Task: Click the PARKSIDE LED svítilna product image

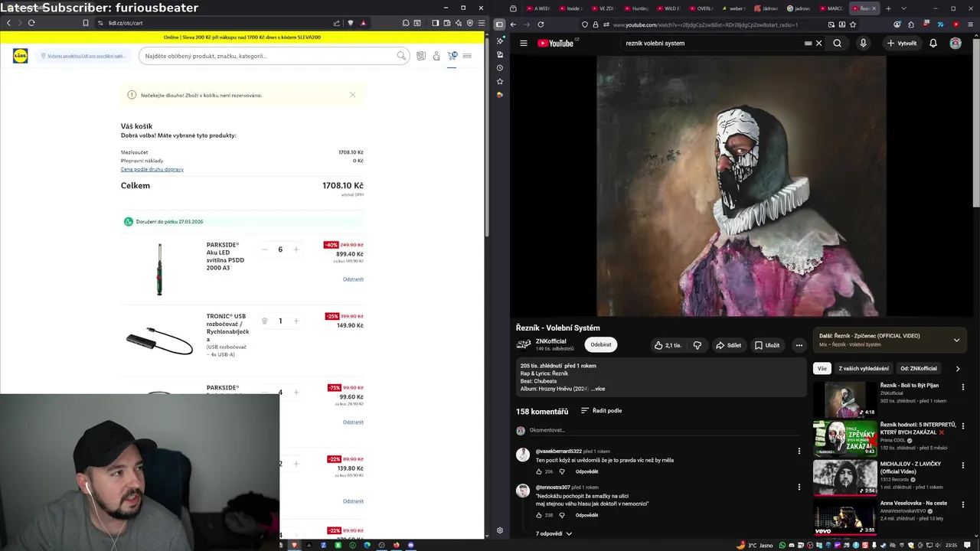Action: pos(159,269)
